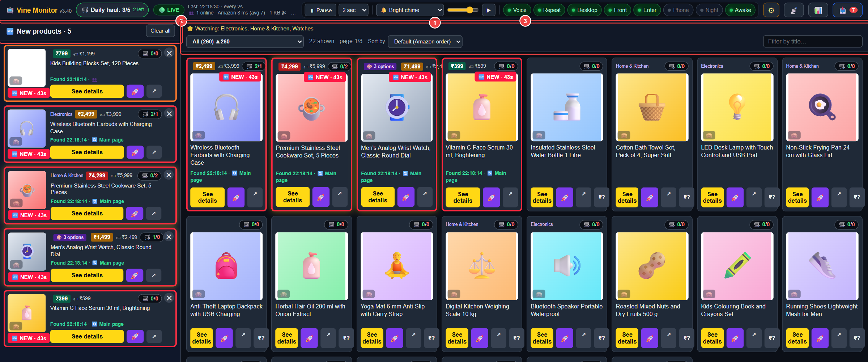Check the price (₹?) for the Non-Stick Frying Pan
868x362 pixels.
857,197
